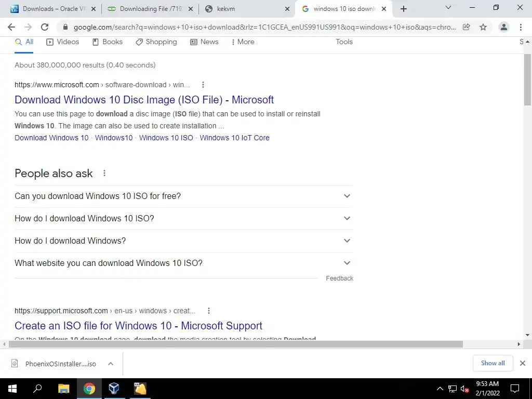Close the windows 10 iso download tab
This screenshot has height=399, width=532.
(384, 9)
